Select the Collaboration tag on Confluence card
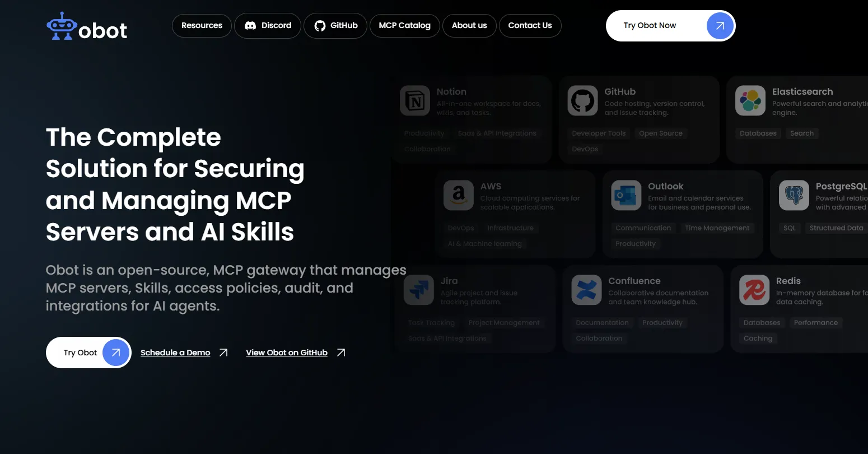The image size is (868, 454). click(599, 339)
